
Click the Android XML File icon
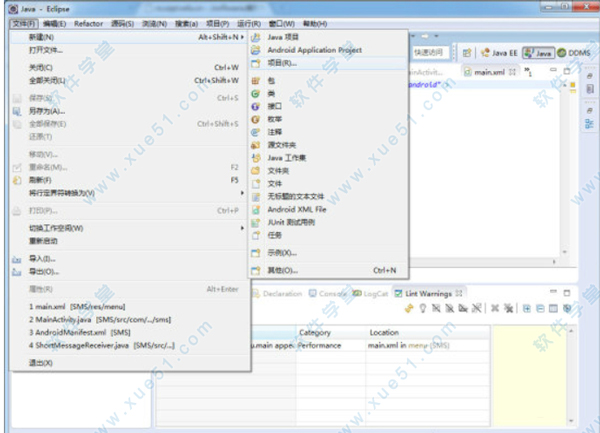[256, 210]
